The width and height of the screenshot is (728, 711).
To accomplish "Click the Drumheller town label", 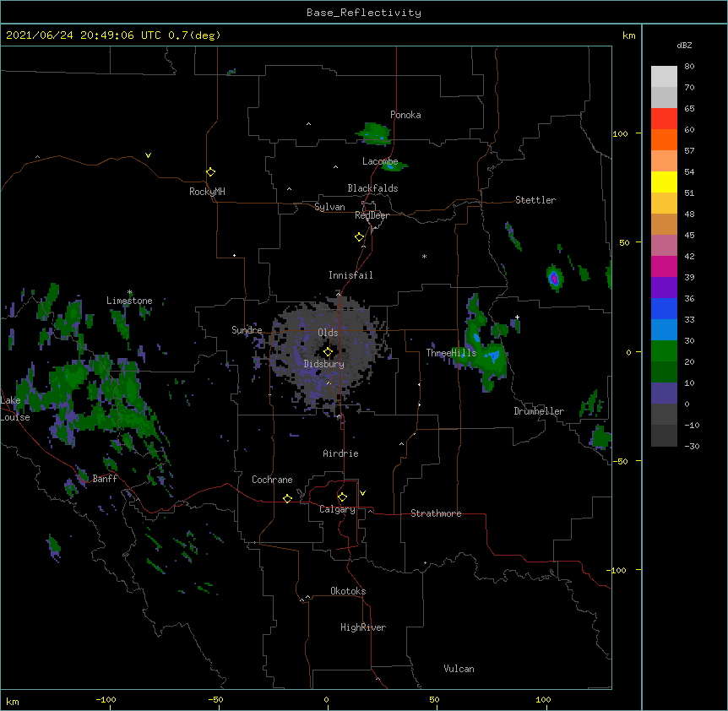I will click(x=539, y=411).
